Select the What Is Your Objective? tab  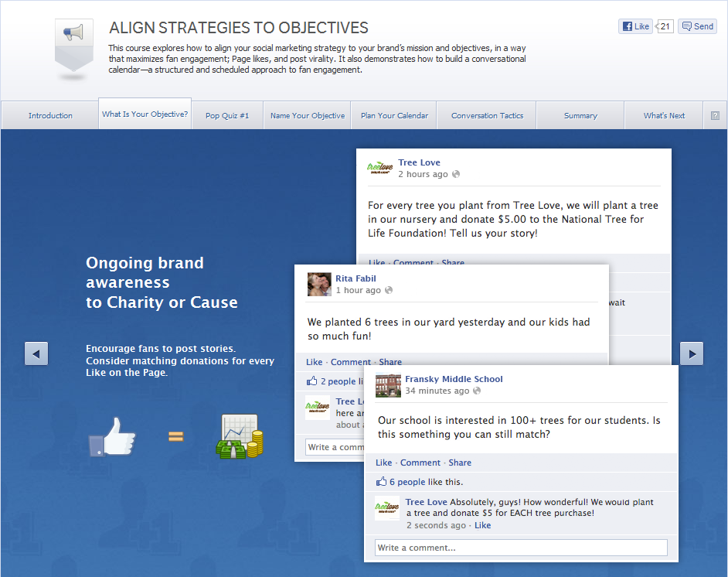click(145, 114)
